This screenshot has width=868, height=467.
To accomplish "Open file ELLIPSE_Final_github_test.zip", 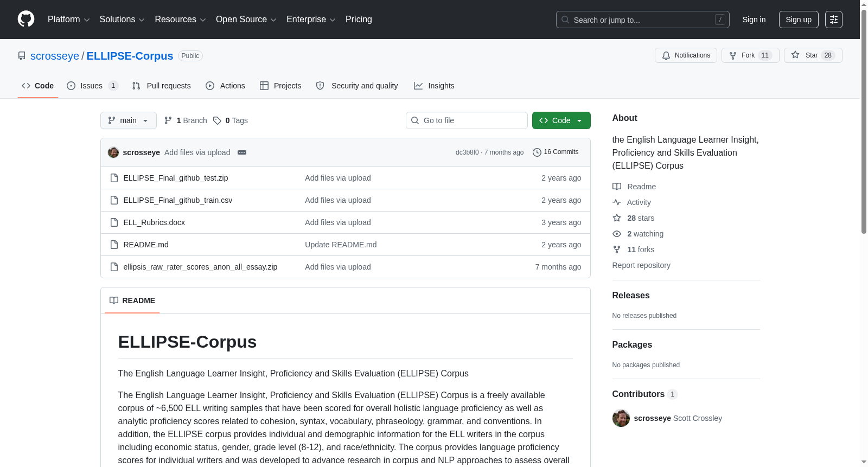I will (176, 178).
